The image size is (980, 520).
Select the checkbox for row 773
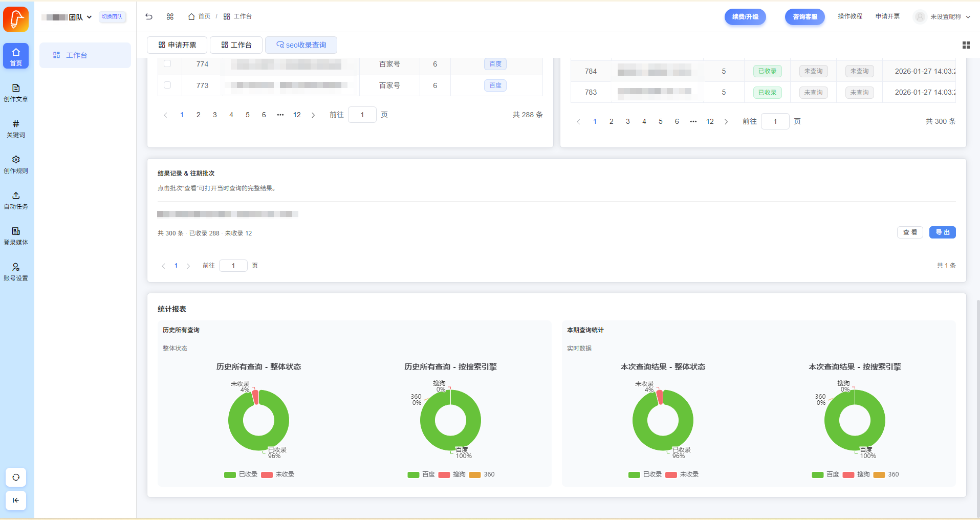(167, 85)
